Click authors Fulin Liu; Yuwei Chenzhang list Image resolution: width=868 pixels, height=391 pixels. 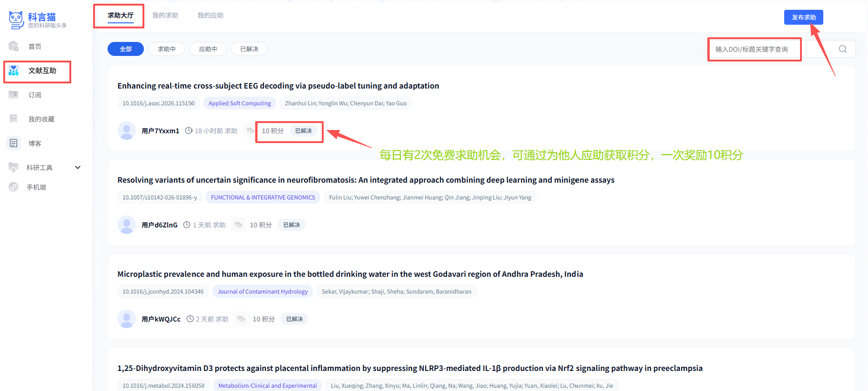tap(430, 197)
